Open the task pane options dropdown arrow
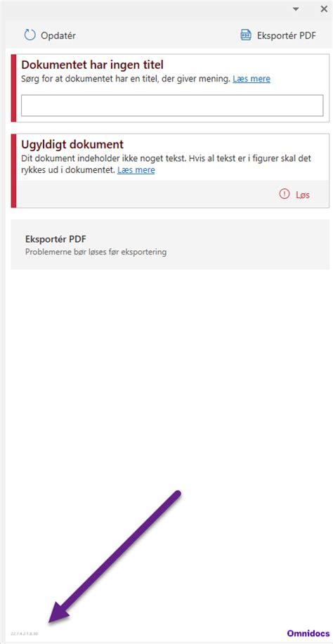This screenshot has height=644, width=333. [x=296, y=9]
